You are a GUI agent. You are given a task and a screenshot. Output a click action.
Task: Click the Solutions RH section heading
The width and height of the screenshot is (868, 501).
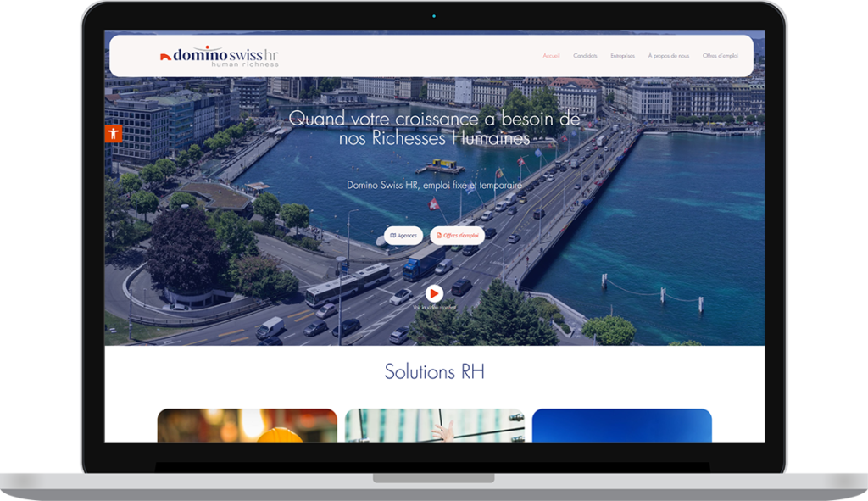coord(434,371)
